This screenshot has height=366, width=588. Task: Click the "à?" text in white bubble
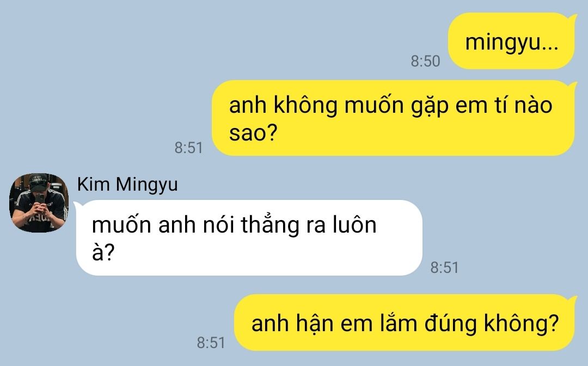[x=103, y=252]
